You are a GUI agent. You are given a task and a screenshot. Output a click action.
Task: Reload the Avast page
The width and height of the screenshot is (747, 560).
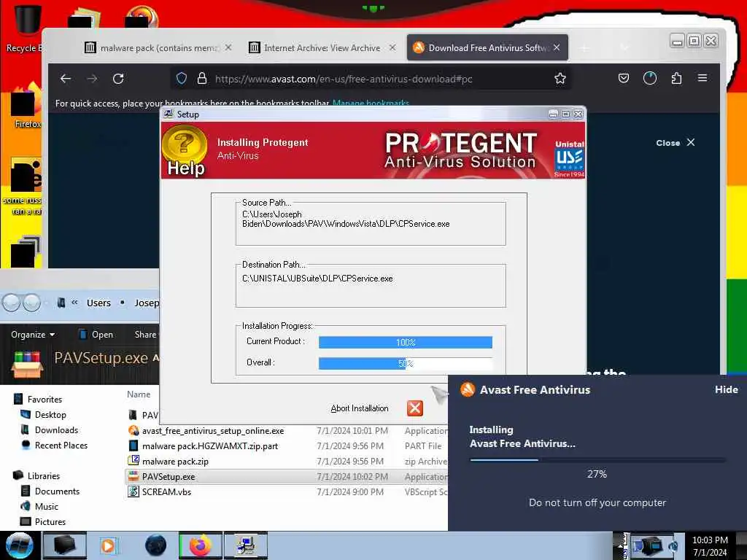tap(118, 79)
